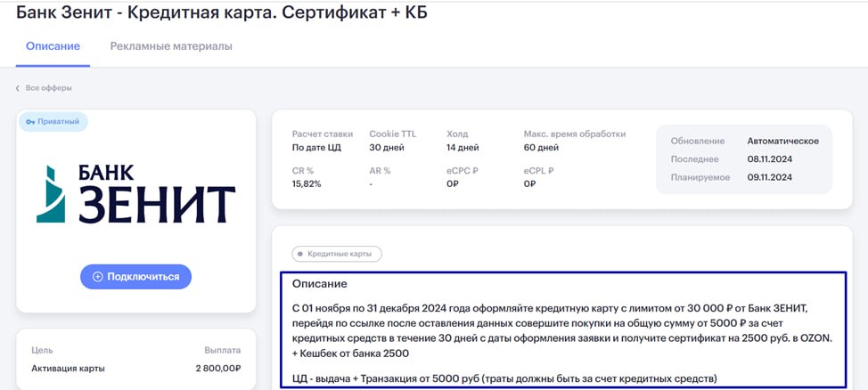Click the Расчет ставки label
Screen dimensions: 868x390
(323, 134)
